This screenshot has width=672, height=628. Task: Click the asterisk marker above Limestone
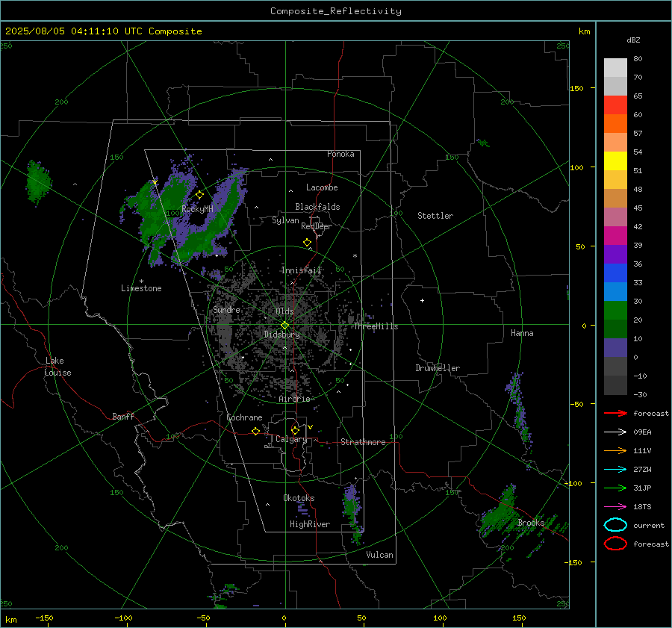coord(141,282)
